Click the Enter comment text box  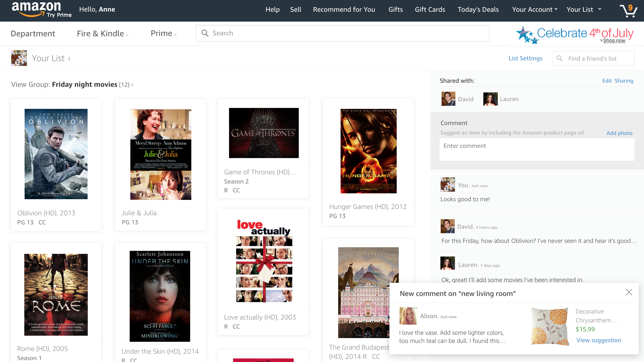[537, 150]
